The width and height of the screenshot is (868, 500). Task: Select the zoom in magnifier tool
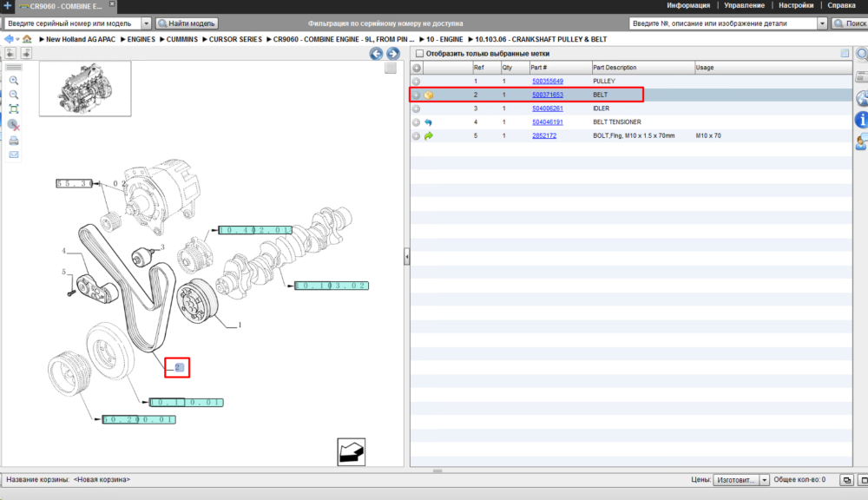[x=14, y=81]
